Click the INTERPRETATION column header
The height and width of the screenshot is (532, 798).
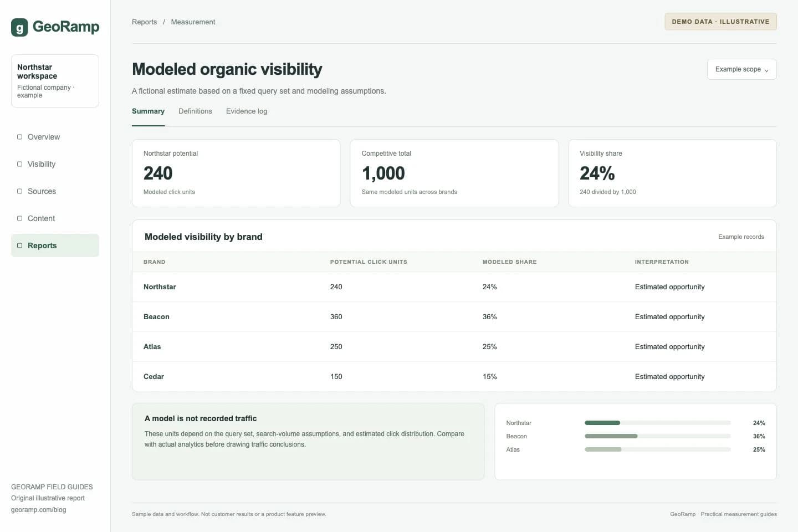662,262
